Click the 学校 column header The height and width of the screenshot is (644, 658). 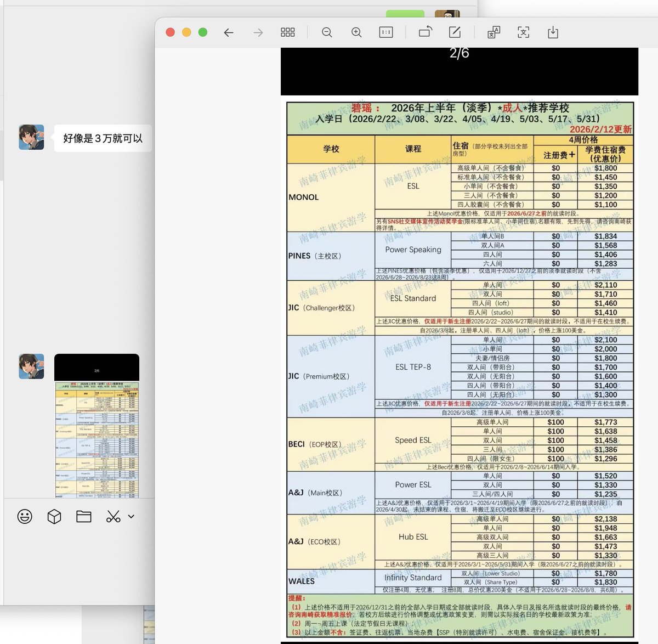click(331, 149)
